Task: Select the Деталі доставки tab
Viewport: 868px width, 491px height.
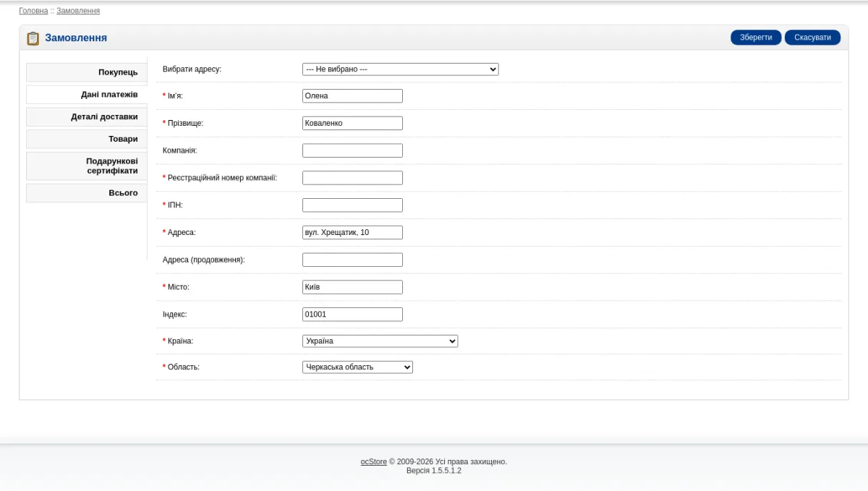Action: point(87,116)
